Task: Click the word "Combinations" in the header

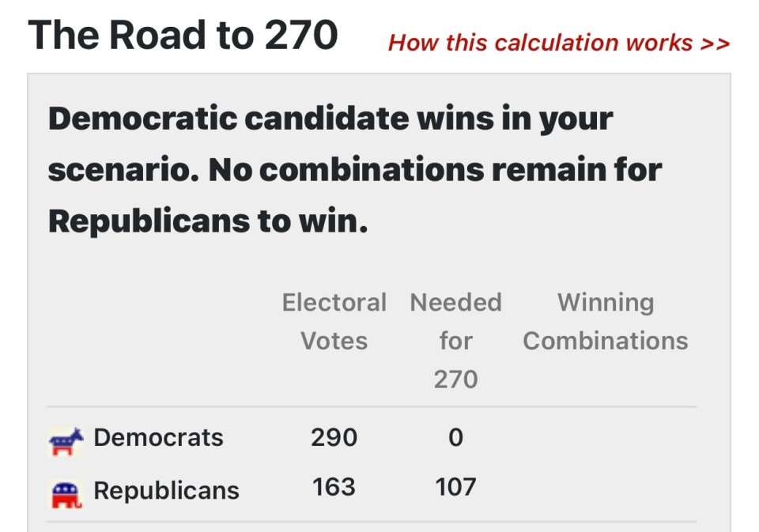Action: pyautogui.click(x=606, y=341)
